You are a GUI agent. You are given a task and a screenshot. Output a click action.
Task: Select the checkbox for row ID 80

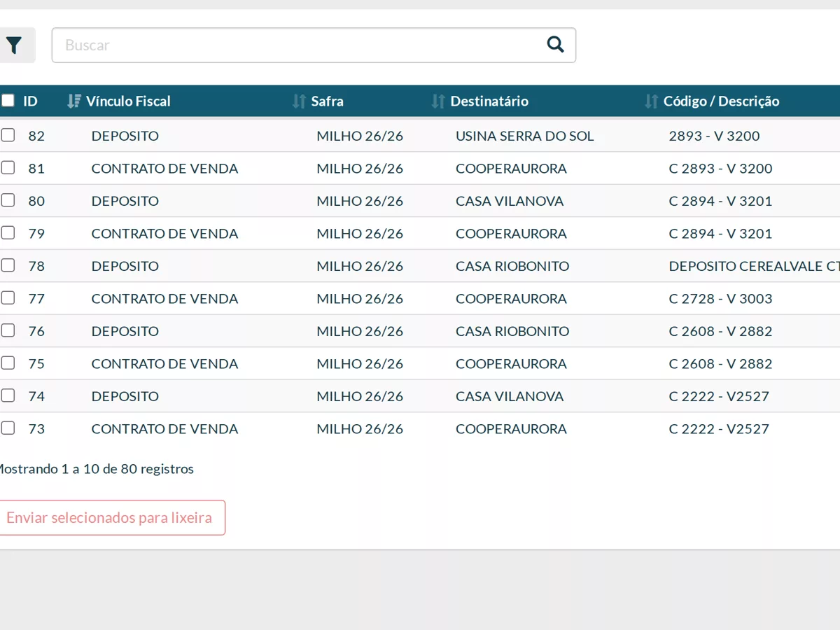point(8,200)
